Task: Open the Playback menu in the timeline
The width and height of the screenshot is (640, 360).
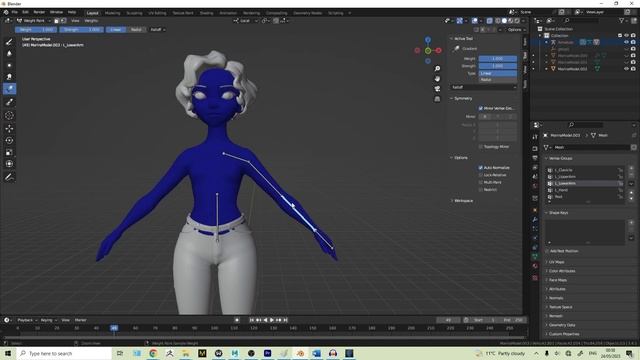Action: (27, 320)
